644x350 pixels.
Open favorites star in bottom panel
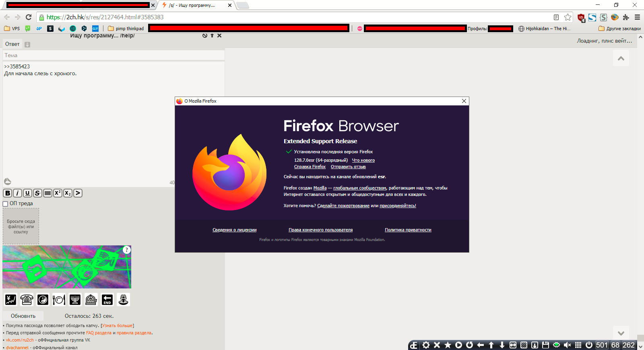click(448, 345)
